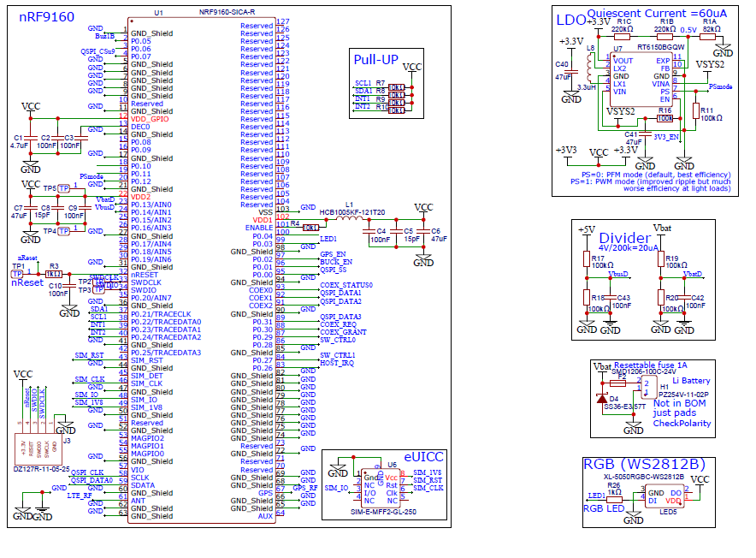Click the PS=0: PFM mode note line
Image resolution: width=756 pixels, height=558 pixels.
656,175
